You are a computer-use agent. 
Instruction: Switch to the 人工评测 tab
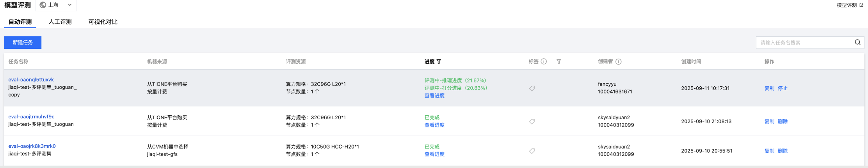pyautogui.click(x=60, y=22)
